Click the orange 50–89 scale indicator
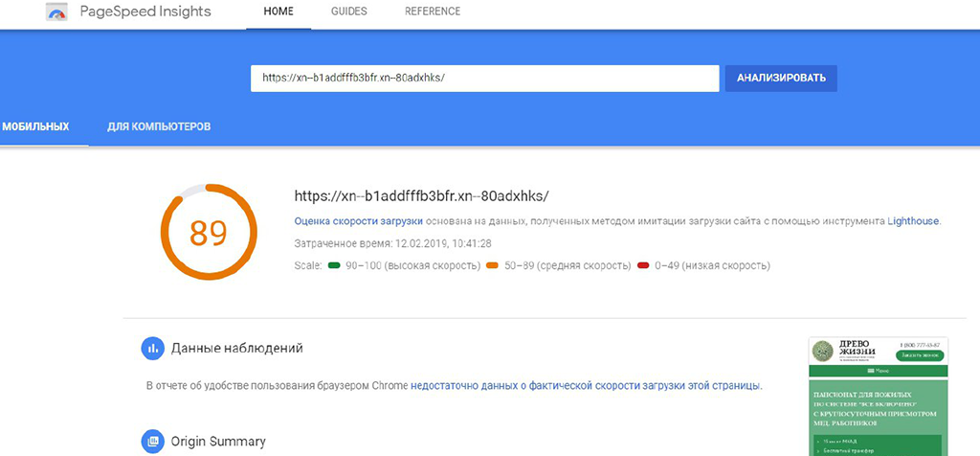This screenshot has height=456, width=980. [x=493, y=265]
